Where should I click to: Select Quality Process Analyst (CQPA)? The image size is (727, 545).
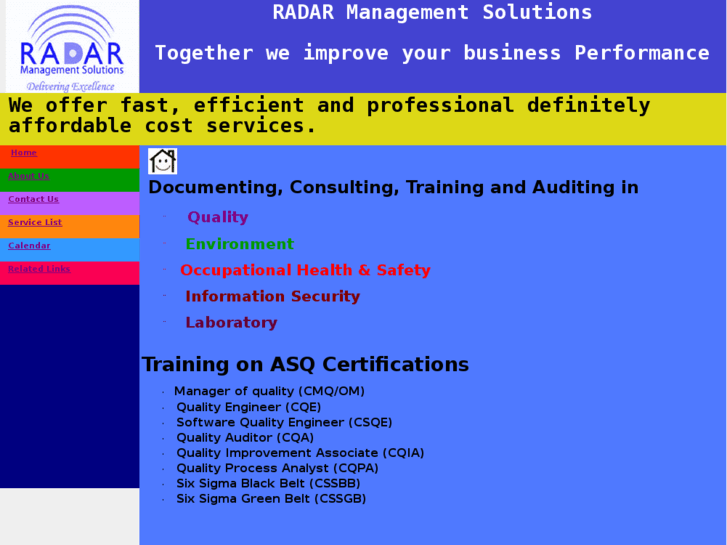pos(277,468)
